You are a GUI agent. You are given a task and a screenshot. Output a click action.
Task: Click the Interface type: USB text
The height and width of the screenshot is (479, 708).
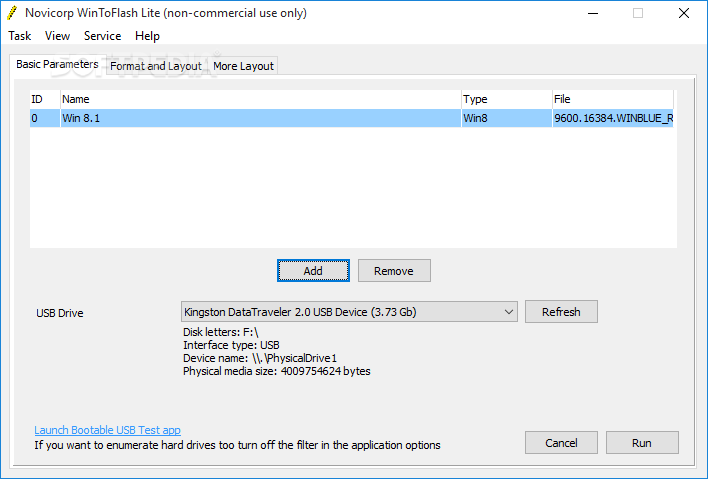pos(231,345)
